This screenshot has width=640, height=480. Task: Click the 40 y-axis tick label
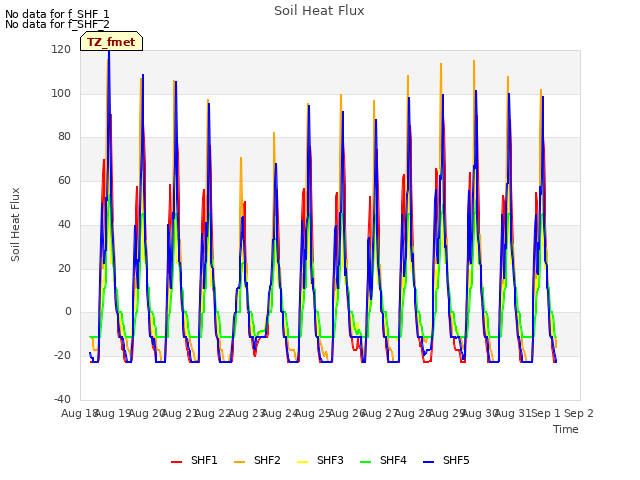[64, 224]
